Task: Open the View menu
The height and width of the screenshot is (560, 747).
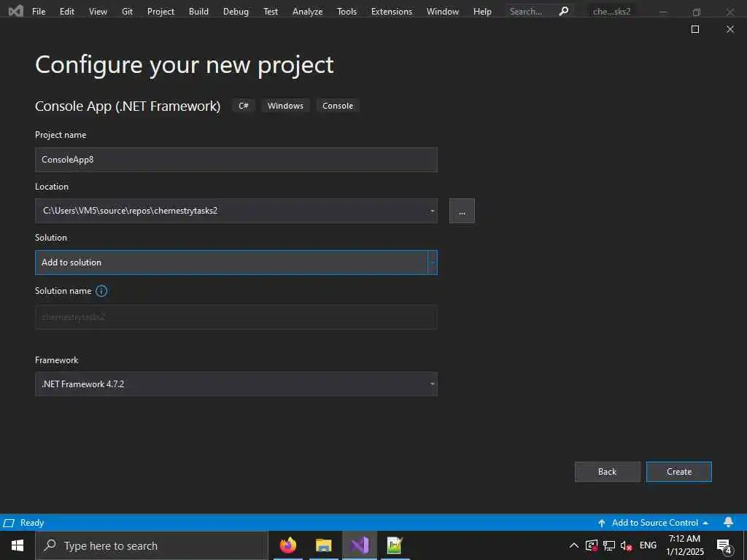Action: (x=98, y=12)
